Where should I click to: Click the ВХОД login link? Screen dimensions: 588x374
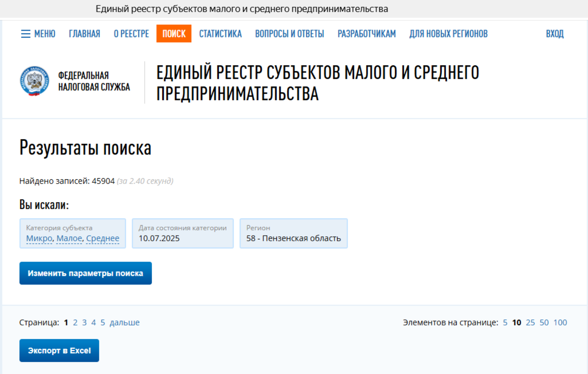coord(555,34)
